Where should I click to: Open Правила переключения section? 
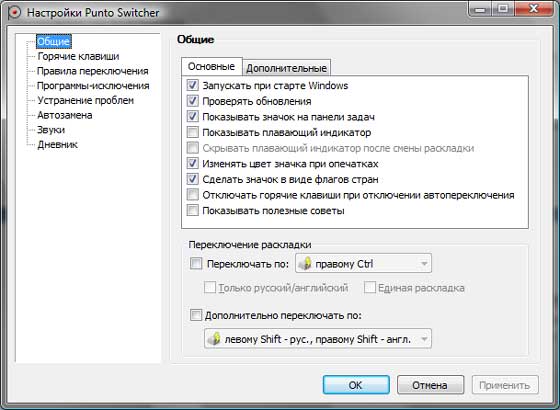coord(92,71)
